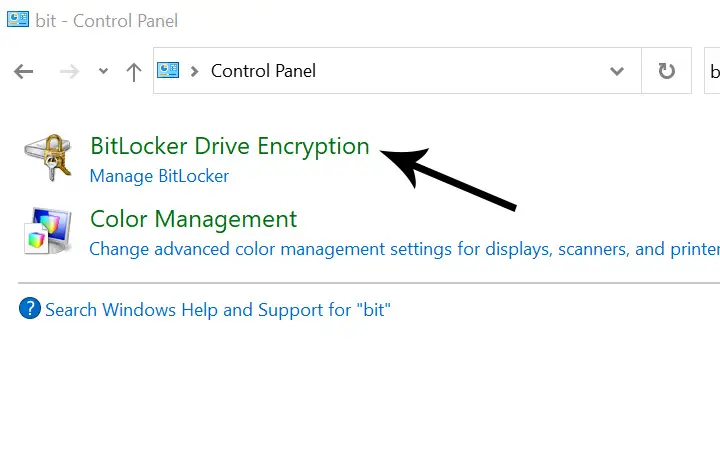
Task: Open BitLocker Drive Encryption
Action: pos(230,146)
